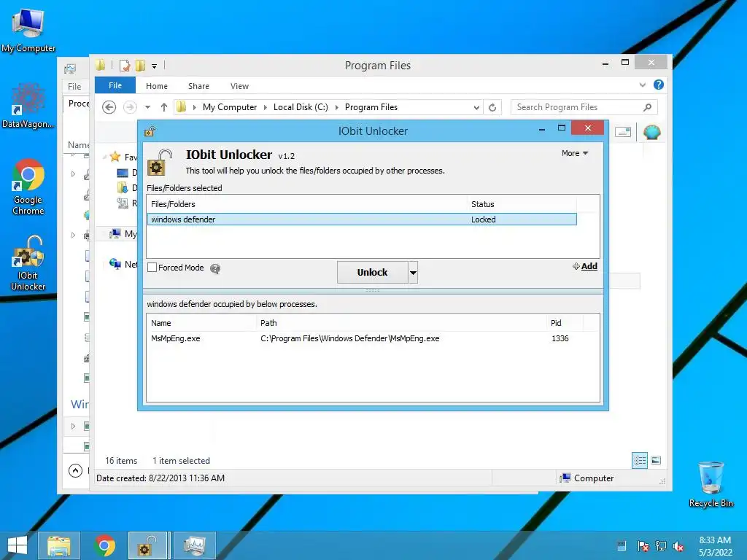Click the Favorites star in navigation pane
This screenshot has height=560, width=747.
click(115, 157)
